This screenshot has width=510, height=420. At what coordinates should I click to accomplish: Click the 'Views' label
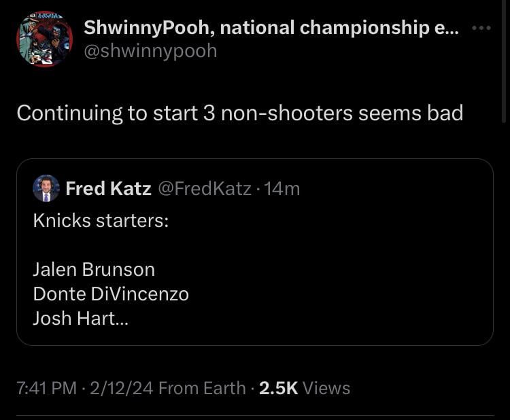coord(326,388)
